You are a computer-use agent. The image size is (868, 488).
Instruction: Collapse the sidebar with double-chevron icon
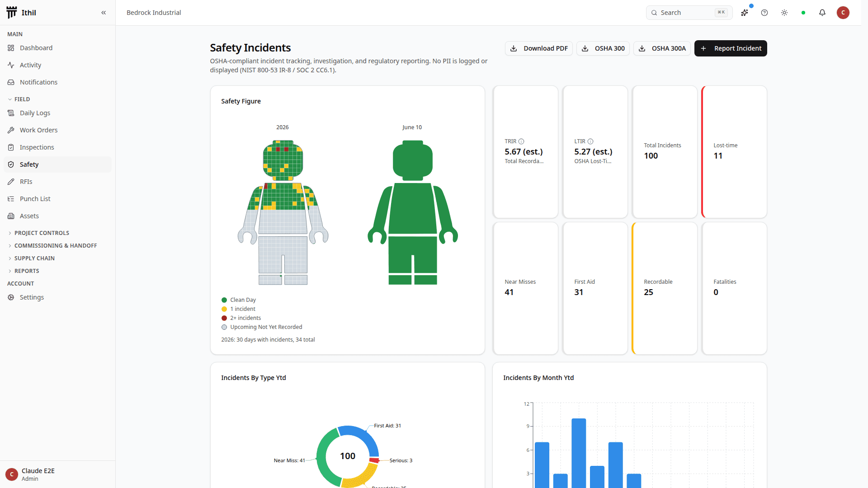point(104,13)
